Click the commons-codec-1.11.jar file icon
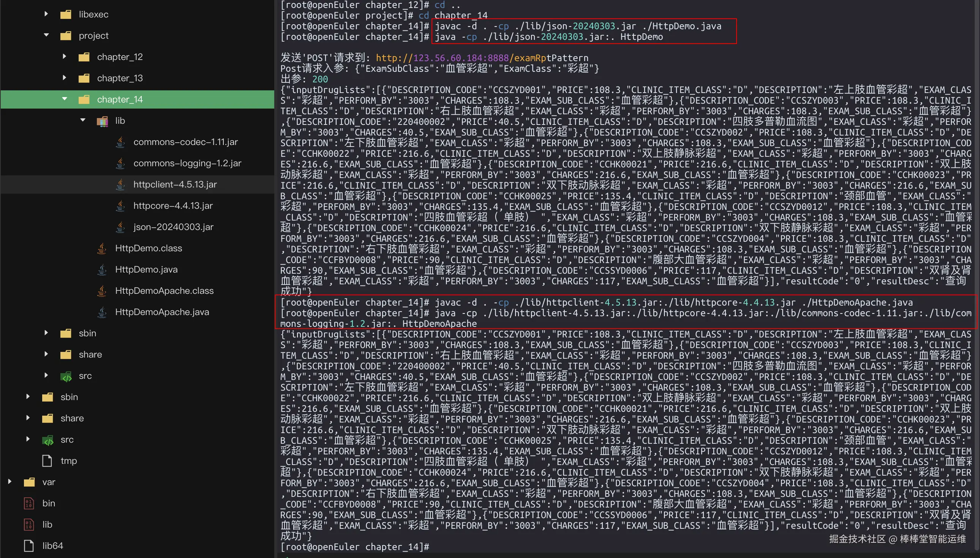Viewport: 980px width, 558px height. tap(120, 142)
